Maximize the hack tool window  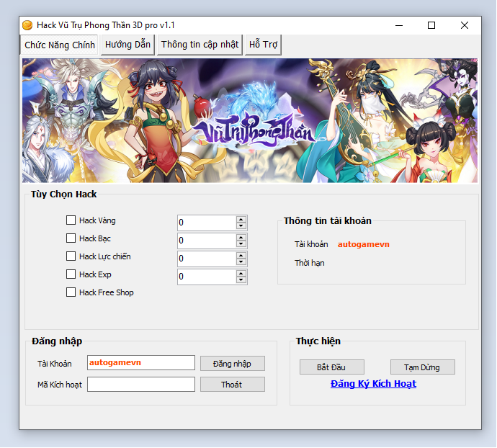tap(431, 25)
